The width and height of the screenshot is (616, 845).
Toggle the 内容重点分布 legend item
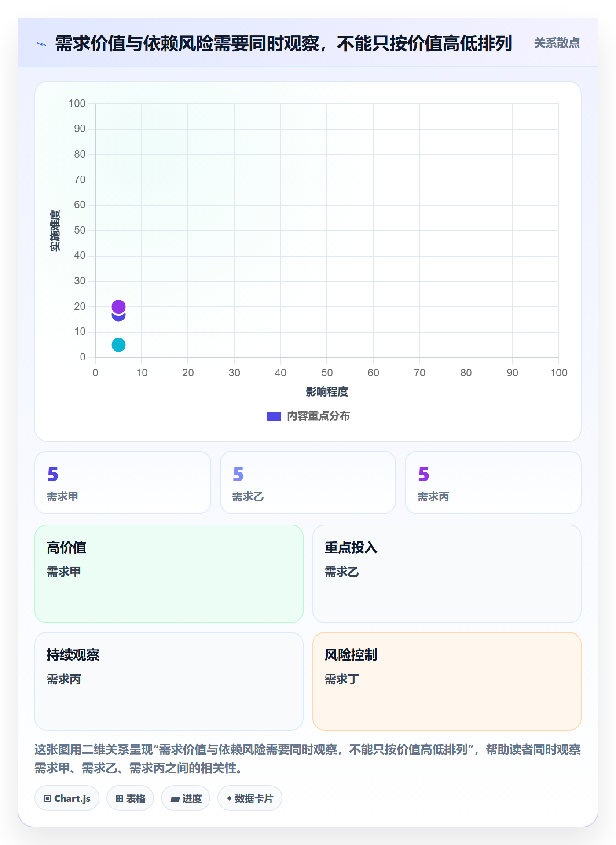pyautogui.click(x=308, y=416)
